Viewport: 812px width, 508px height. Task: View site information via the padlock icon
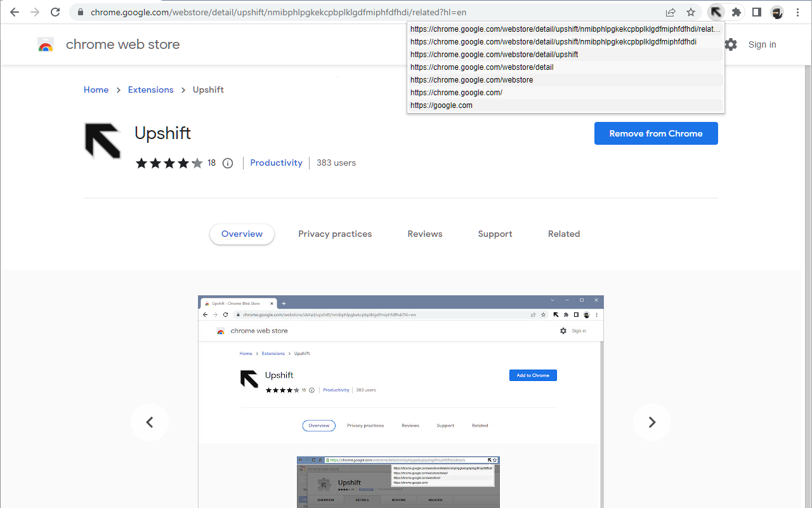80,11
